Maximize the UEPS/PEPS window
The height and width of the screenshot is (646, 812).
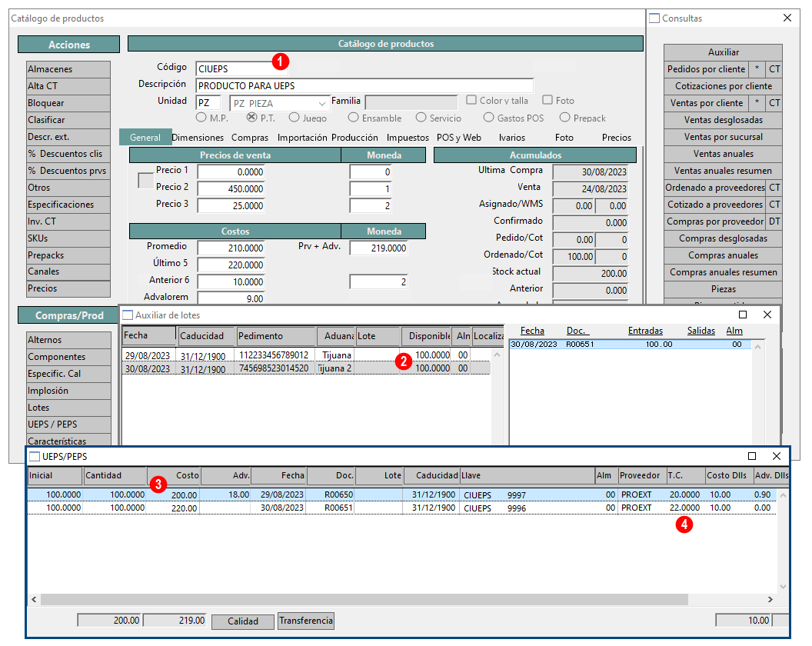click(x=752, y=456)
